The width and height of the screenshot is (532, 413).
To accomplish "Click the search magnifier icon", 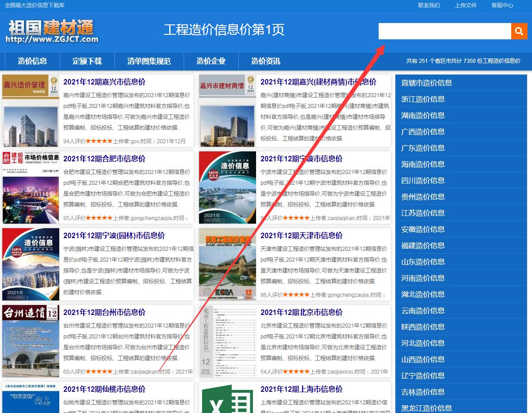I will coord(518,31).
